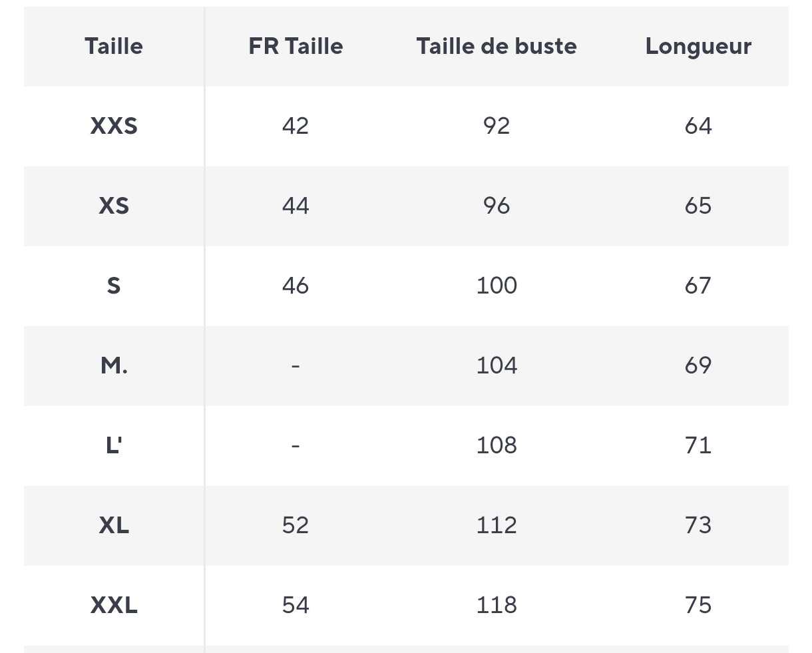Click the Taille de buste header
812x653 pixels.
click(497, 47)
